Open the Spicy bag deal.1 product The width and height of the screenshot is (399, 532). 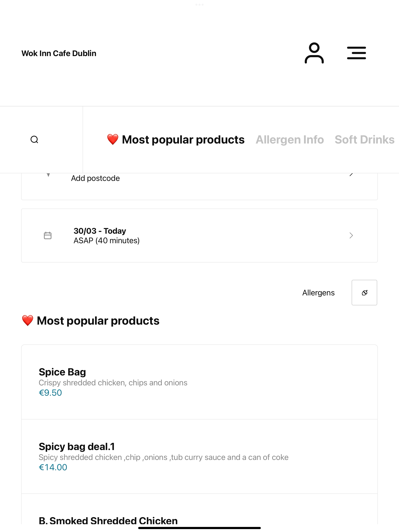[x=199, y=456]
